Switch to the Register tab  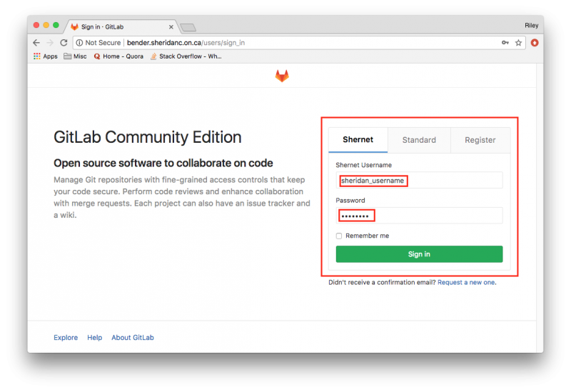click(480, 140)
